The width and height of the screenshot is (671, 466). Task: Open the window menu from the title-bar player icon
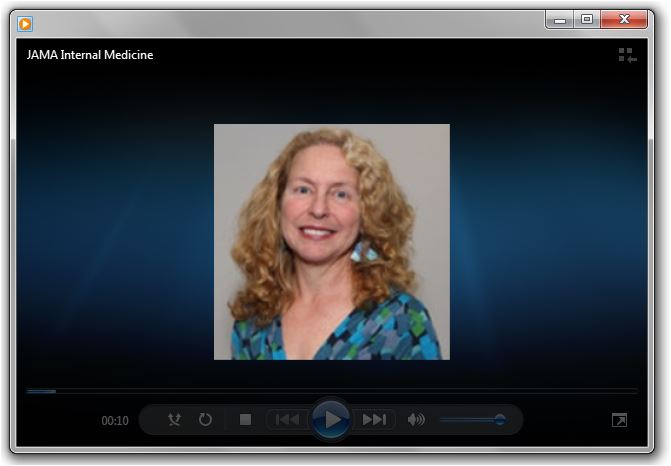point(25,23)
